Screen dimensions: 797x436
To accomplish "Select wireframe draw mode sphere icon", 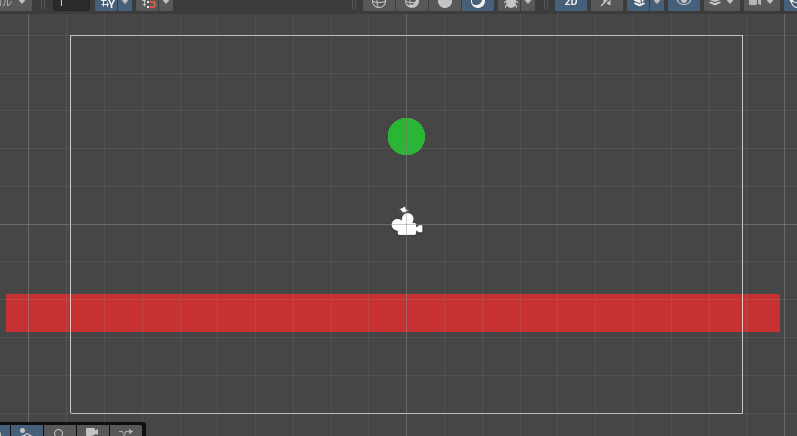I will (379, 3).
